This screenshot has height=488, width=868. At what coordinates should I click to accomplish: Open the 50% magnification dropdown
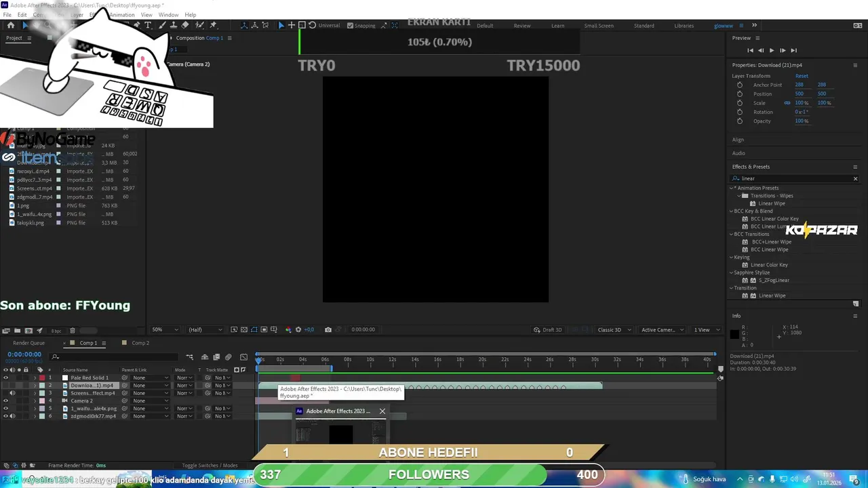coord(165,330)
